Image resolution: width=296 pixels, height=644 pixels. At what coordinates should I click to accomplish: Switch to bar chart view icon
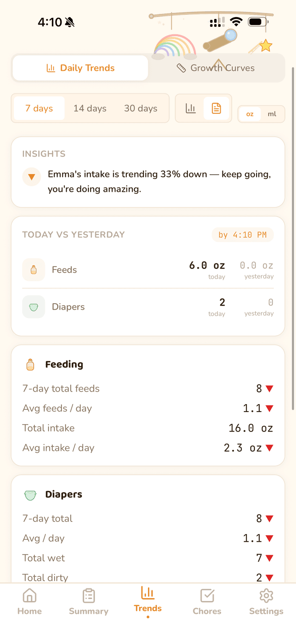point(191,108)
